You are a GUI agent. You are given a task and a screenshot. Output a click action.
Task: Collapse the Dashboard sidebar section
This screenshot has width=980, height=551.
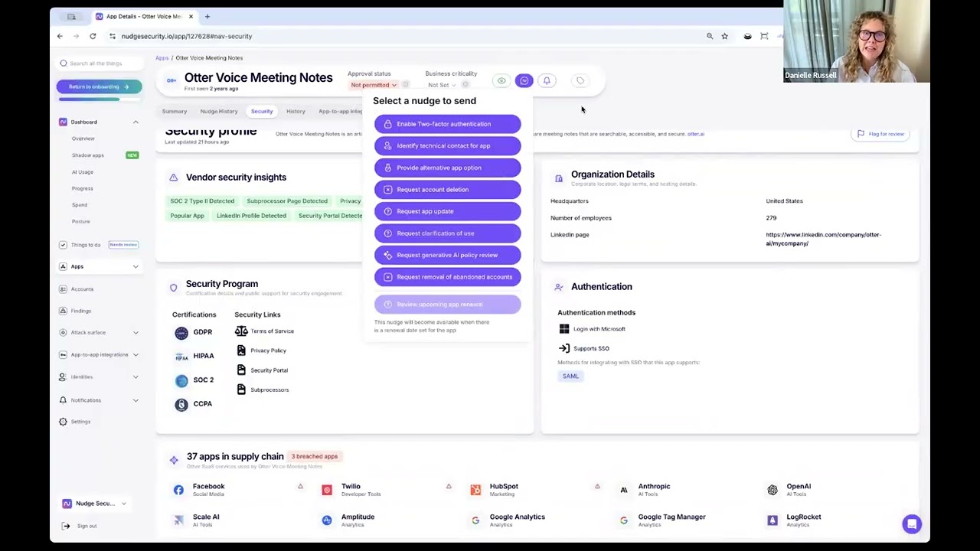[x=136, y=122]
